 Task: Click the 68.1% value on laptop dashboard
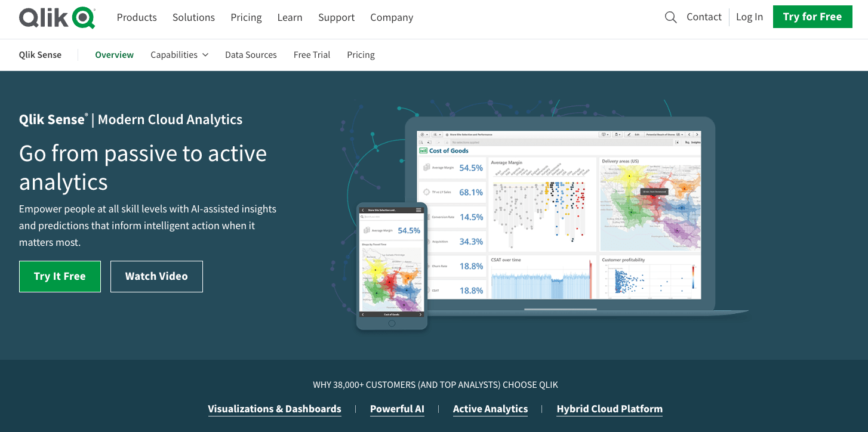click(x=471, y=192)
